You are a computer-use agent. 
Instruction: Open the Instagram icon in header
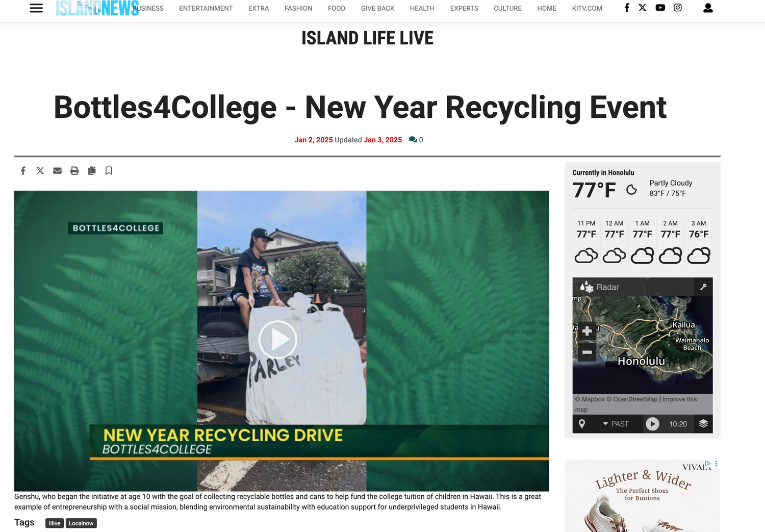click(x=678, y=8)
